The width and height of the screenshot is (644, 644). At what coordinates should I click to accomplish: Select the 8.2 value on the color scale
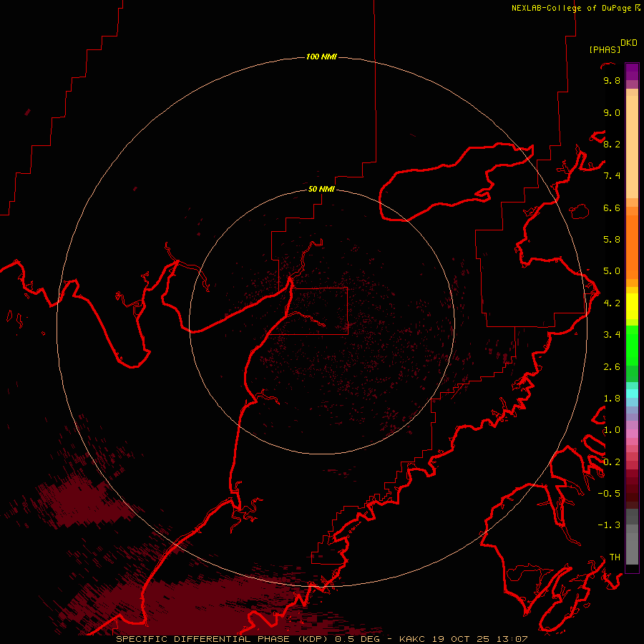612,144
